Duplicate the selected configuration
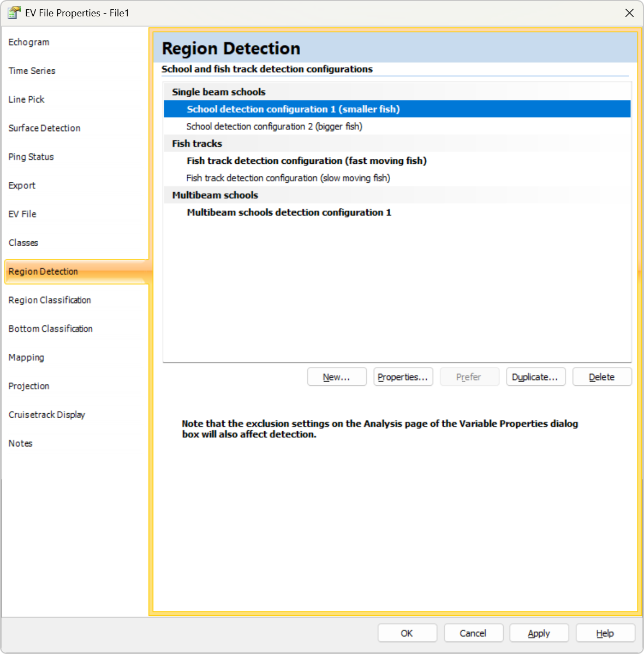The height and width of the screenshot is (654, 644). 536,377
